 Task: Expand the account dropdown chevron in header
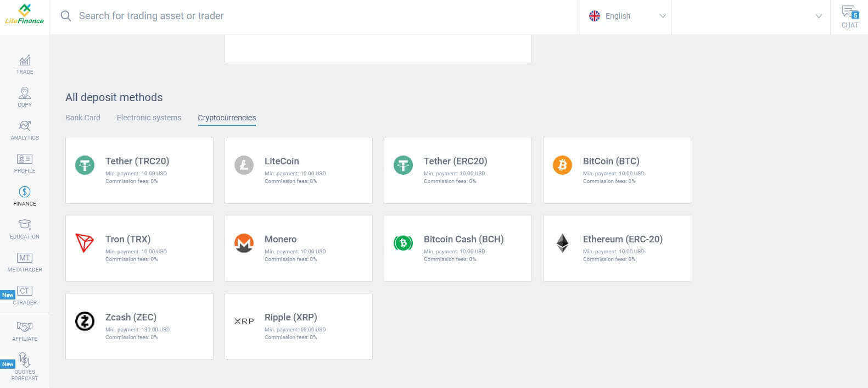point(819,16)
